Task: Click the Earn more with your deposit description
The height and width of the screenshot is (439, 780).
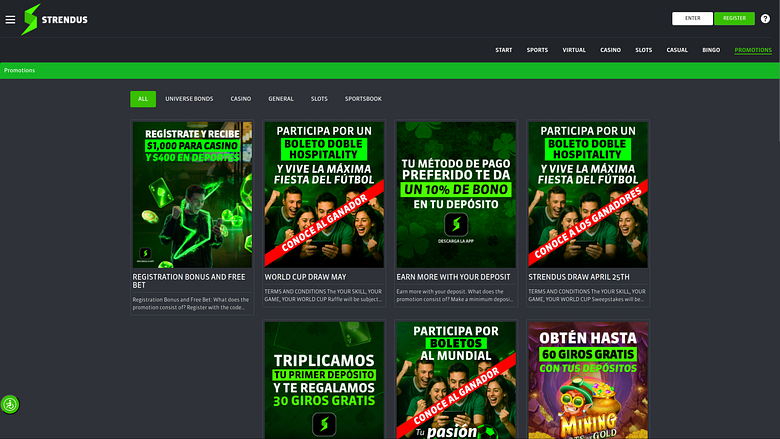Action: 455,295
